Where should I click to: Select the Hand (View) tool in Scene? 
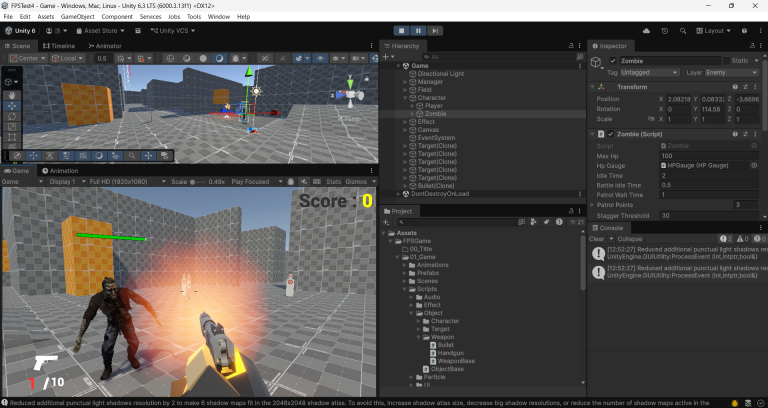[12, 95]
